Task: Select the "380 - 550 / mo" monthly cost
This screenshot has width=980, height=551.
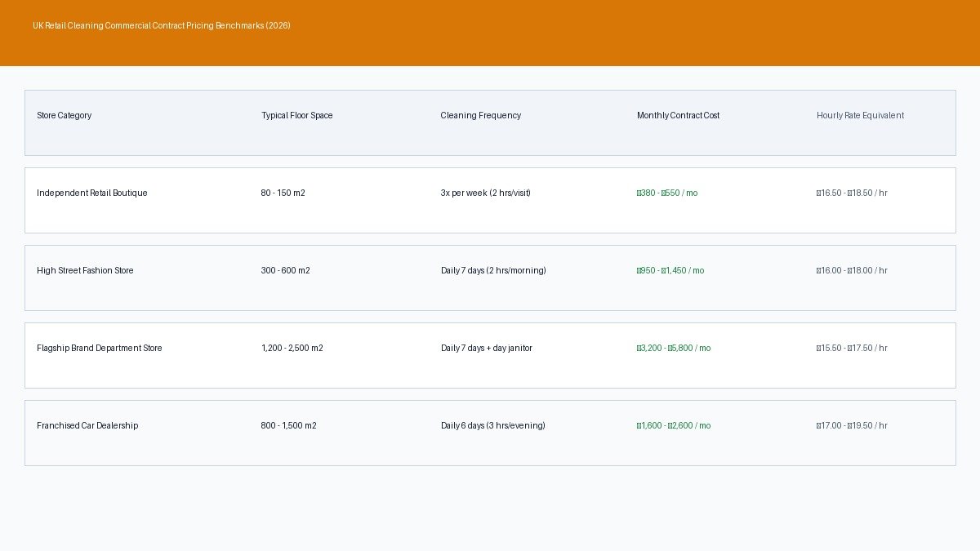Action: point(667,193)
